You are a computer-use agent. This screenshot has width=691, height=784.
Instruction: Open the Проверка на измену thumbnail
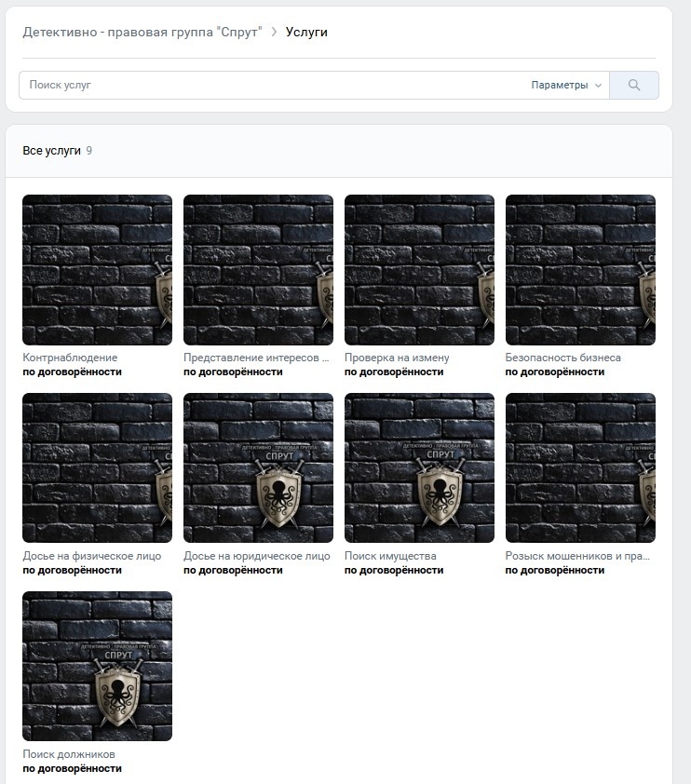(419, 270)
